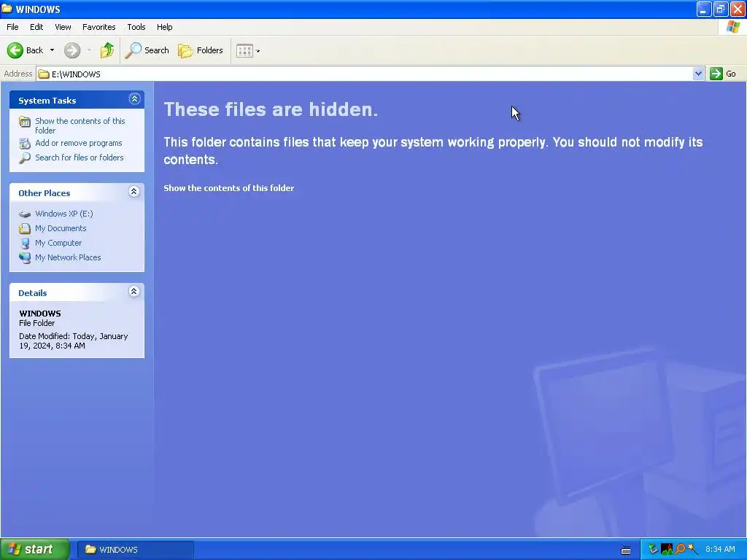Click the 8:34 AM system clock
This screenshot has height=560, width=747.
click(720, 549)
